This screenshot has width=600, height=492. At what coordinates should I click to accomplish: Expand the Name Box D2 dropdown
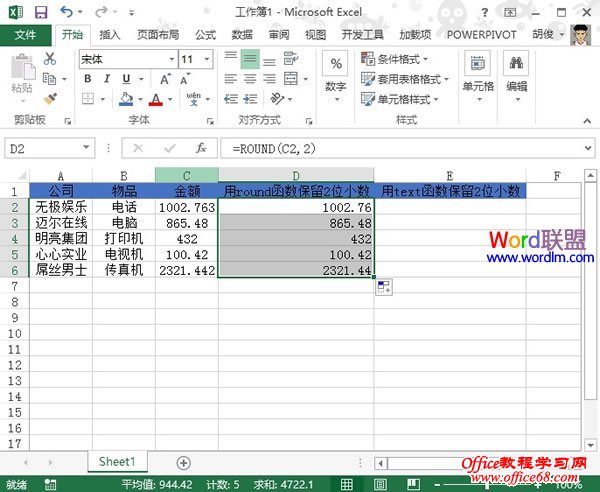point(86,147)
